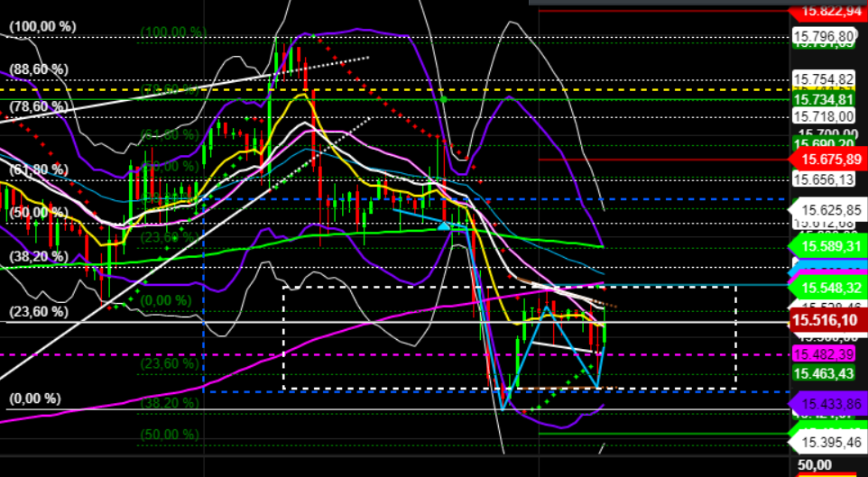Select the green 15.734,81 price tag
The height and width of the screenshot is (477, 868).
point(823,99)
